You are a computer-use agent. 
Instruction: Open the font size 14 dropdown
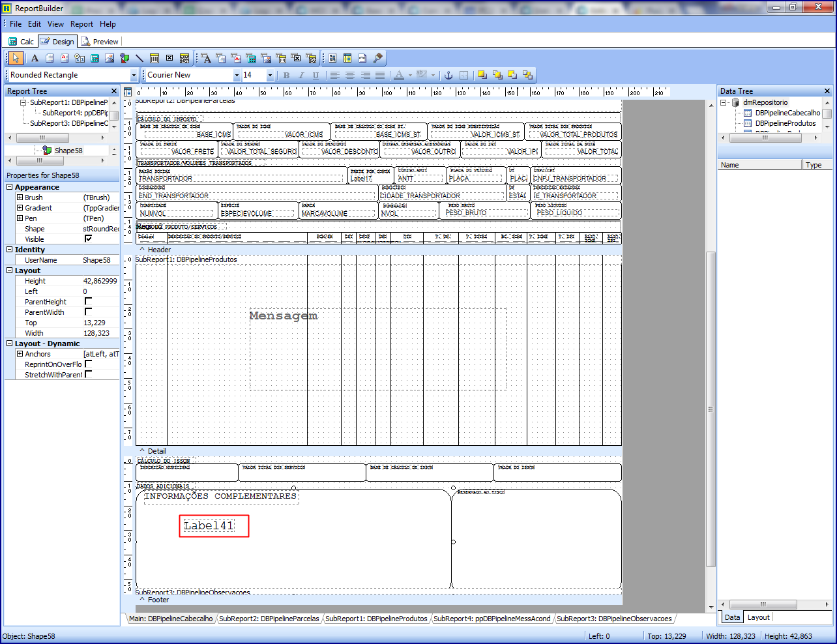pyautogui.click(x=270, y=75)
